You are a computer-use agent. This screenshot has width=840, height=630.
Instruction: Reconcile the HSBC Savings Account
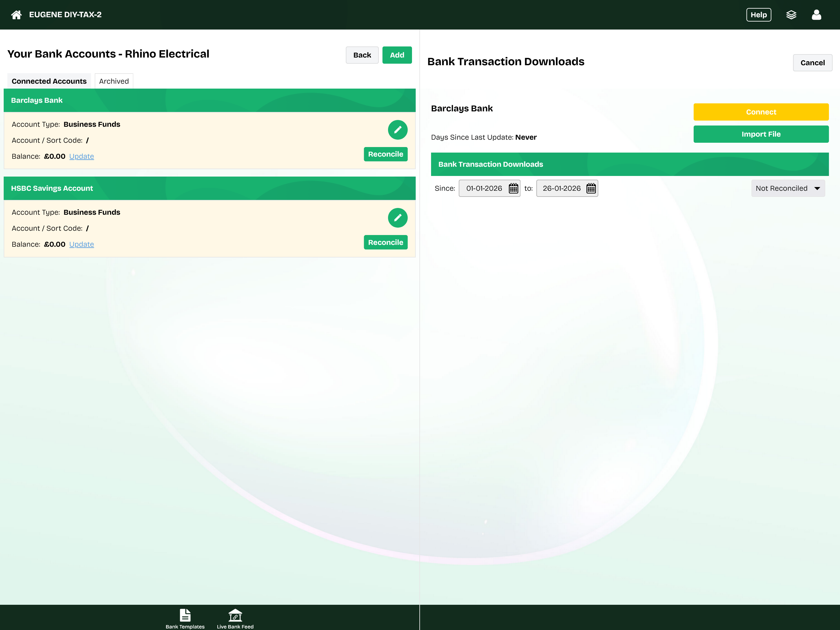(386, 242)
